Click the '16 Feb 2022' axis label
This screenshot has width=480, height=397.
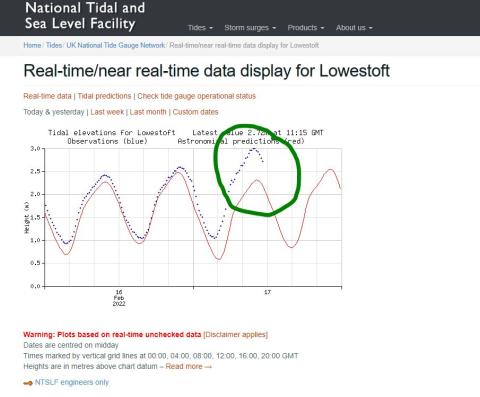119,298
